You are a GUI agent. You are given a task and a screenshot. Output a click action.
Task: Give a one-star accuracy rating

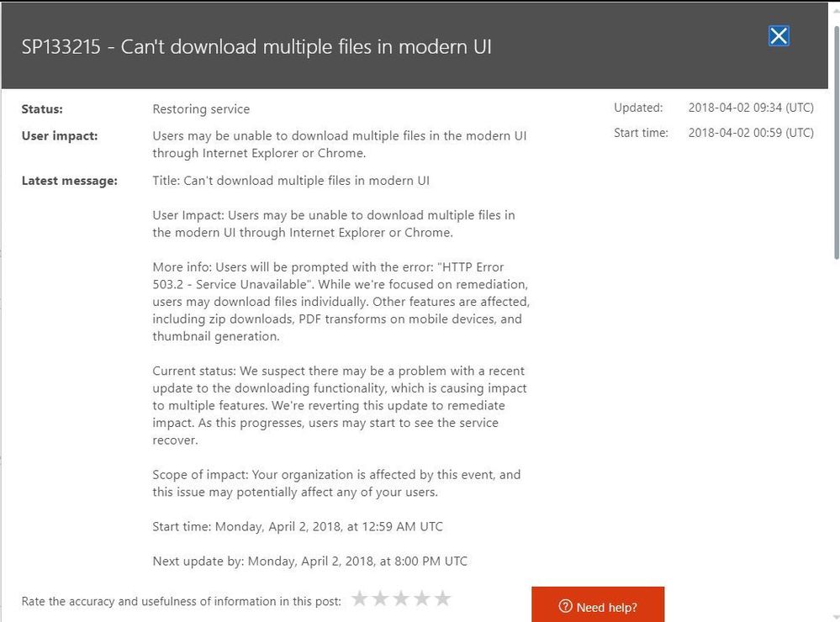point(360,598)
